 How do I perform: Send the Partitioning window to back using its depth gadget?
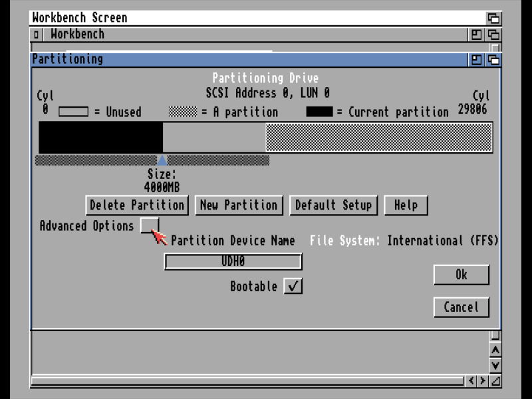pyautogui.click(x=493, y=59)
